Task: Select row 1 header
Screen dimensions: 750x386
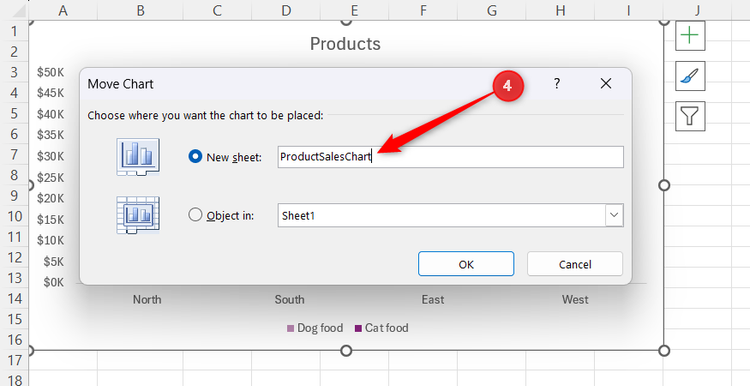Action: [14, 31]
